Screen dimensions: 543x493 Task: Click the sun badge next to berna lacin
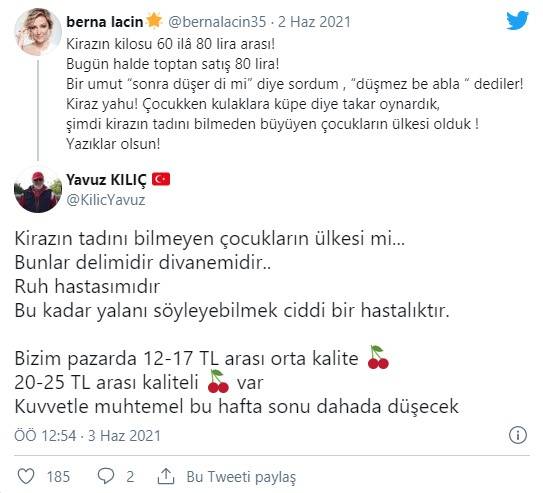pos(154,20)
